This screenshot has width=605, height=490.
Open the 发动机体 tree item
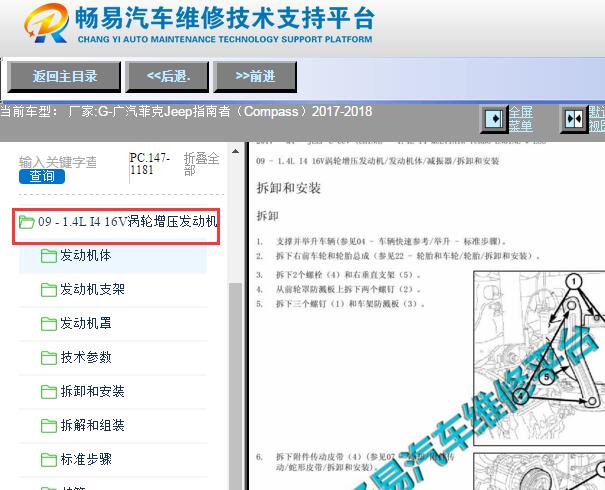coord(86,255)
